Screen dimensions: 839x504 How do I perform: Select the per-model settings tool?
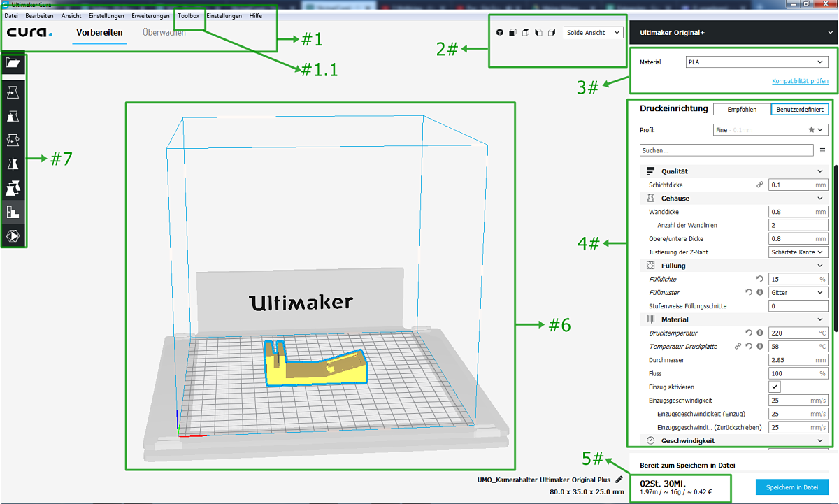click(13, 188)
